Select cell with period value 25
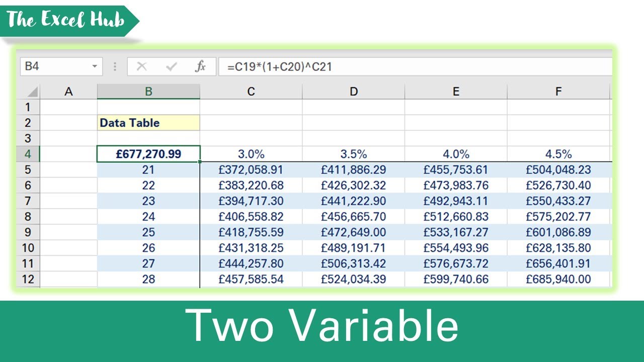644x362 pixels. tap(148, 232)
